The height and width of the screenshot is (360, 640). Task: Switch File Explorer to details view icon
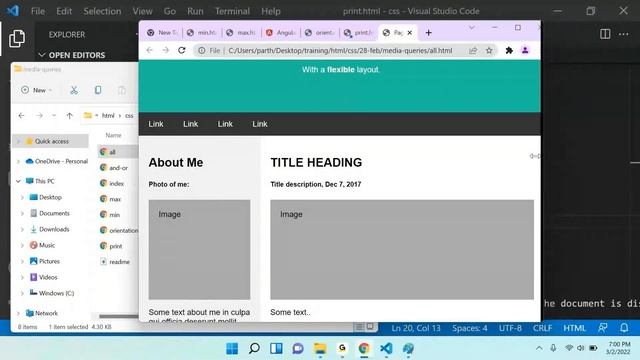point(359,327)
